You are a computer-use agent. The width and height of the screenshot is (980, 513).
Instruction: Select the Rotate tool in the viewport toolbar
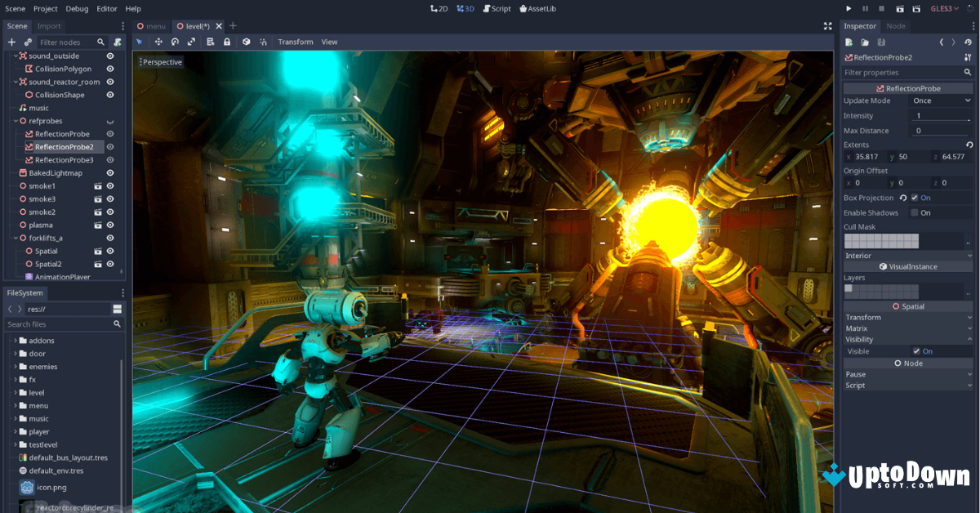[175, 42]
